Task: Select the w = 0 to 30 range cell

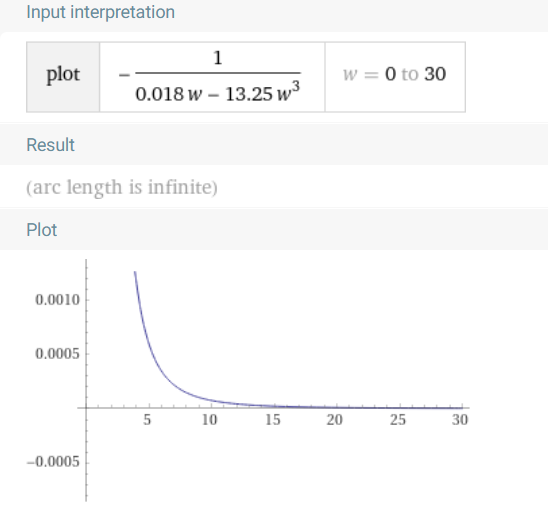Action: click(x=395, y=77)
